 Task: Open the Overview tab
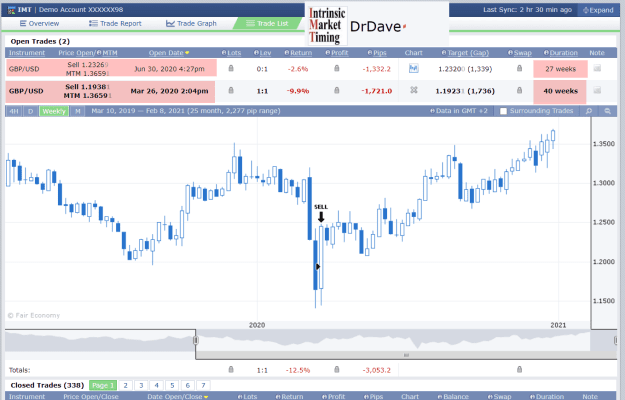click(x=39, y=24)
